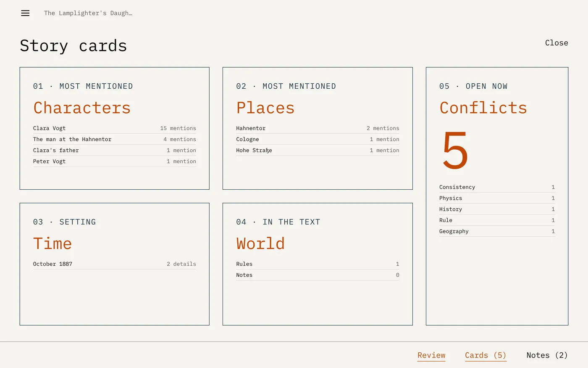Select the Hahnentor place row
The image size is (588, 368).
tap(318, 128)
